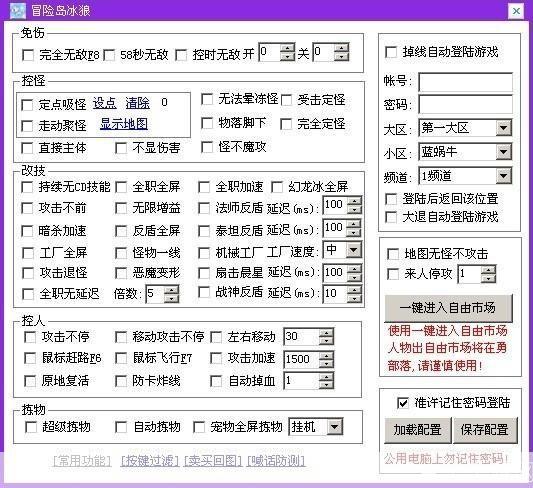The height and width of the screenshot is (488, 533).
Task: Tick 机械工厂 checkbox
Action: 204,252
